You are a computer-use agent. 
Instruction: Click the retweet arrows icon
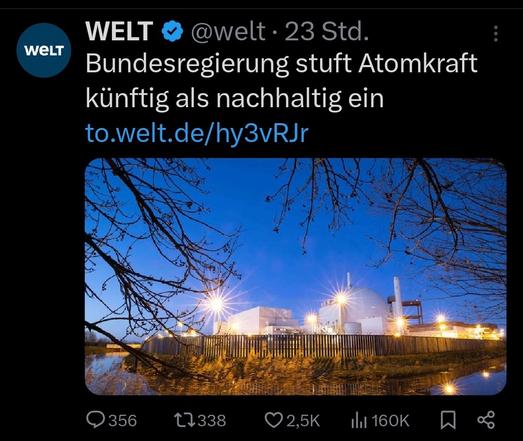[185, 420]
